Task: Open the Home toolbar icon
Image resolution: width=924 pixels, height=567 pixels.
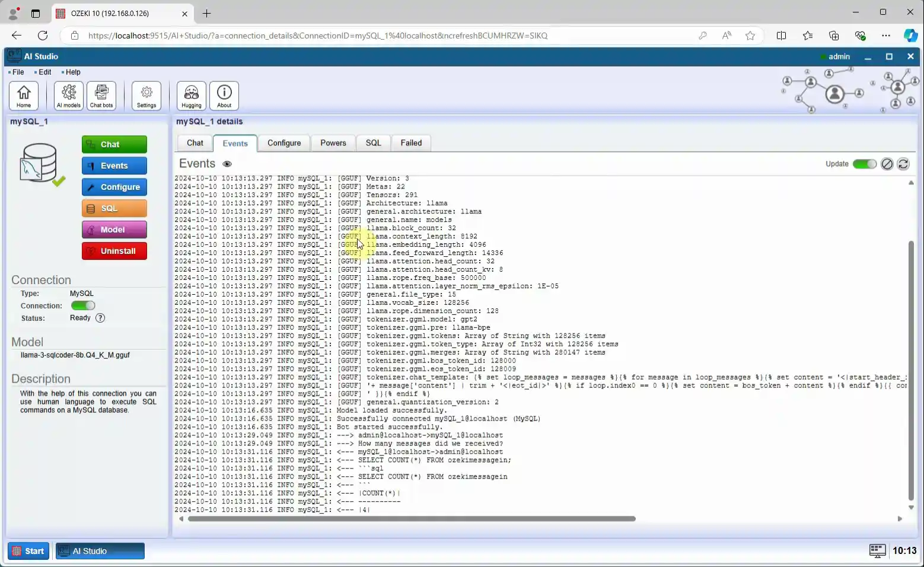Action: tap(24, 95)
